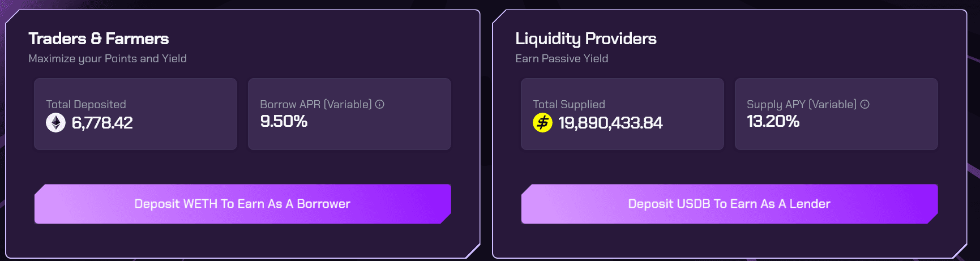
Task: Select the Liquidity Providers heading
Action: pos(585,38)
